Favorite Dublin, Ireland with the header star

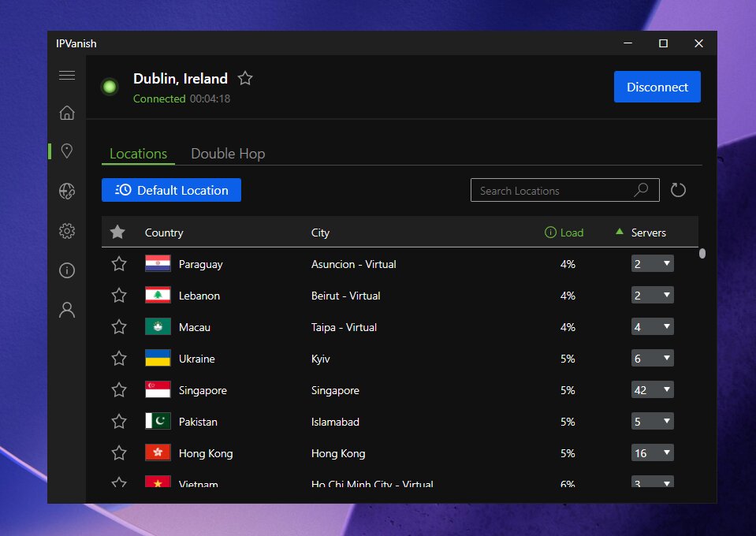click(245, 78)
